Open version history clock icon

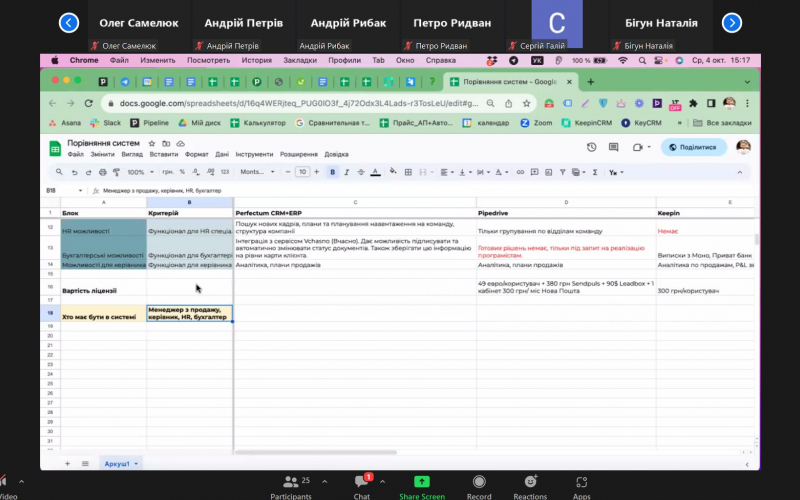pos(591,147)
